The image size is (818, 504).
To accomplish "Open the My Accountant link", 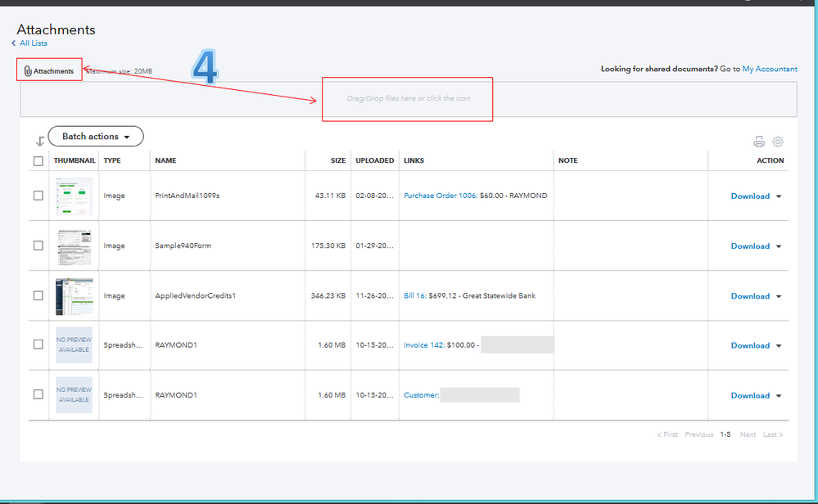I will pos(770,69).
